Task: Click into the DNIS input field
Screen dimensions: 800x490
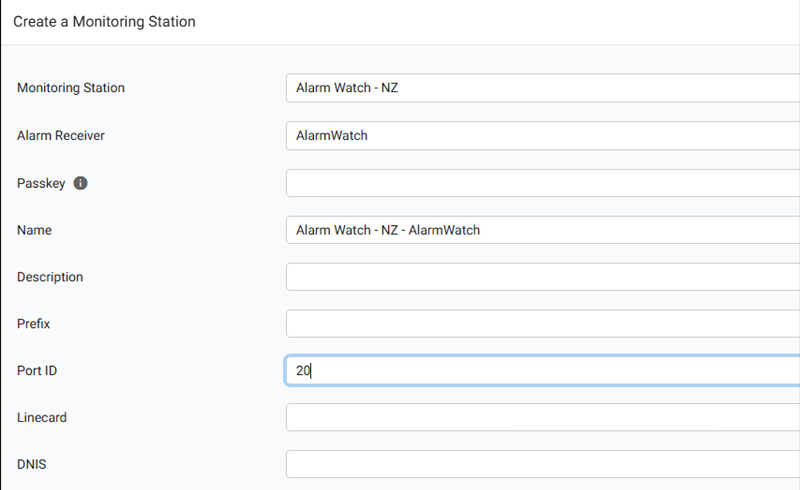Action: click(542, 465)
